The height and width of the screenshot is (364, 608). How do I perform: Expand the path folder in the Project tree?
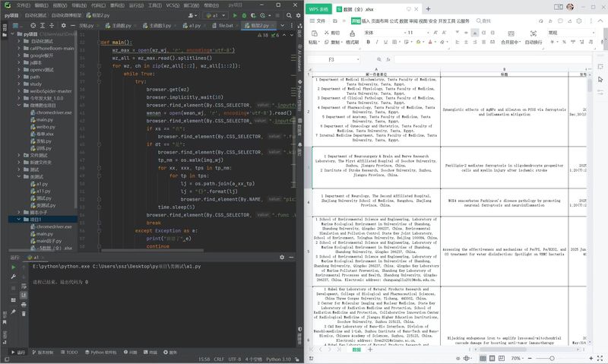point(18,77)
